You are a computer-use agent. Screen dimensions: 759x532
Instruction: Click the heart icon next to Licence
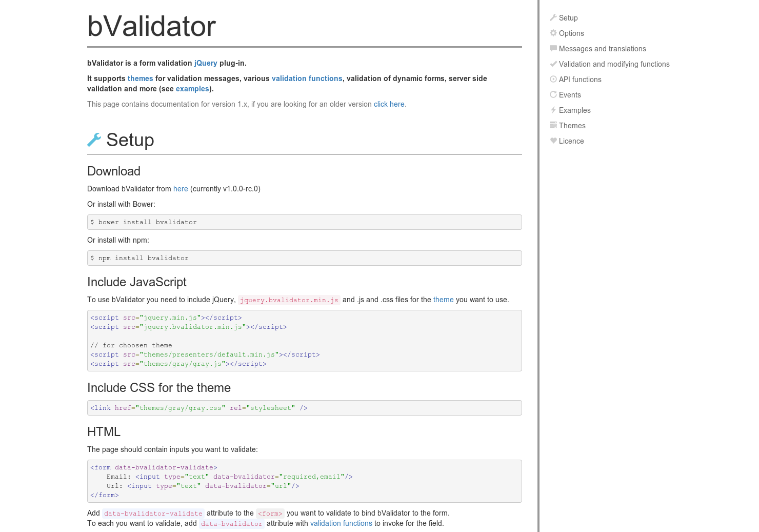553,141
